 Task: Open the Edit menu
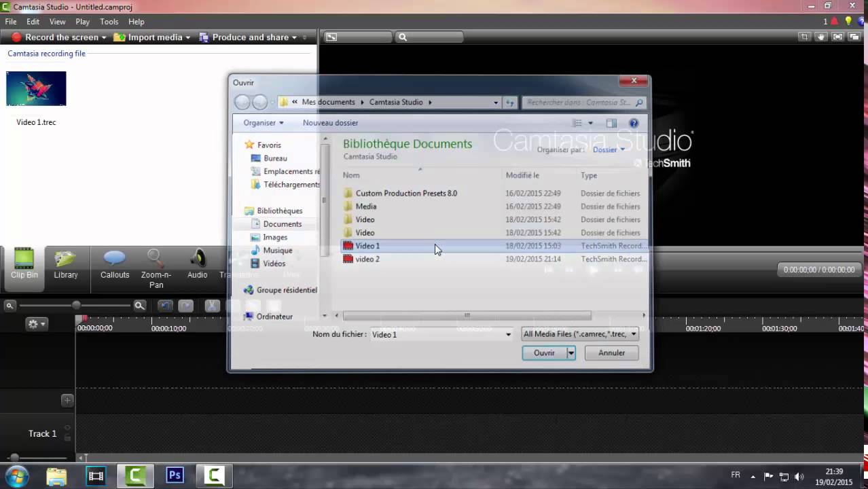click(x=33, y=22)
